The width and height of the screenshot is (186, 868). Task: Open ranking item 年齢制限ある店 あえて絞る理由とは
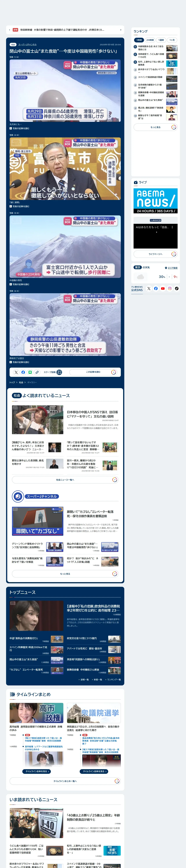[155, 48]
